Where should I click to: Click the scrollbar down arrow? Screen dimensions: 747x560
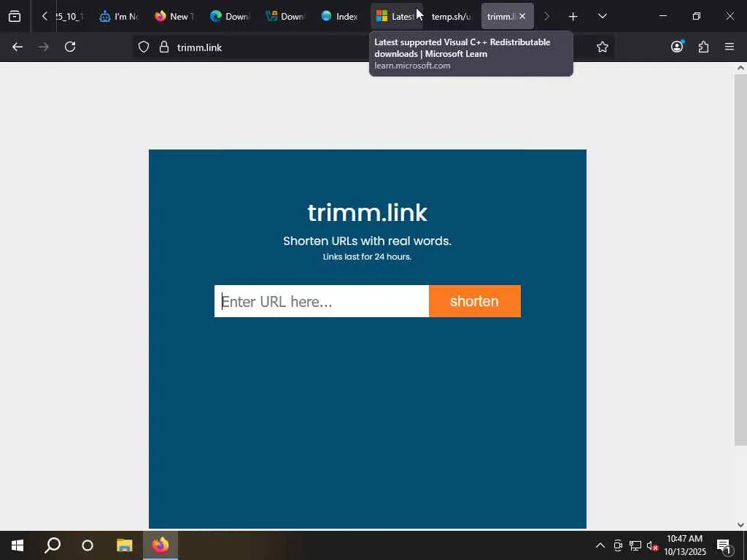(740, 525)
